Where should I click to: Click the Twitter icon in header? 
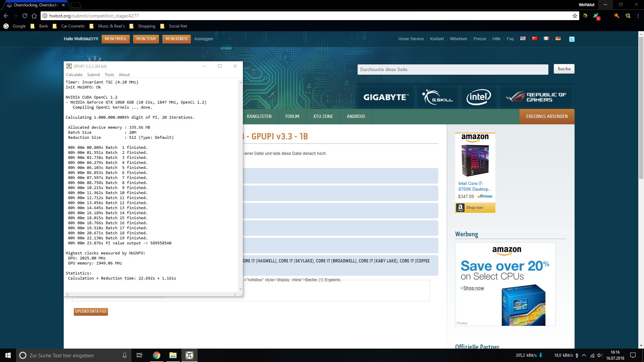tap(572, 39)
